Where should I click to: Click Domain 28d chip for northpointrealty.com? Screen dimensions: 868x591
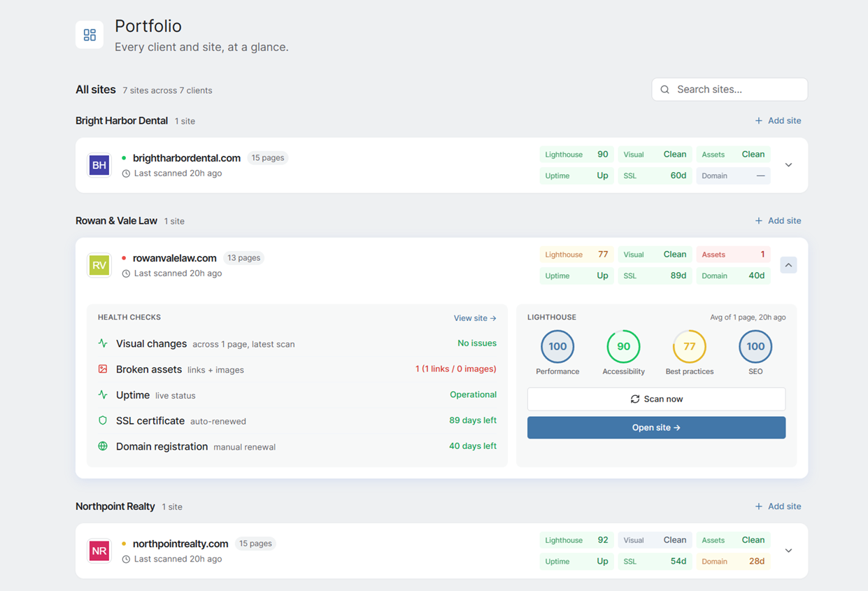733,561
